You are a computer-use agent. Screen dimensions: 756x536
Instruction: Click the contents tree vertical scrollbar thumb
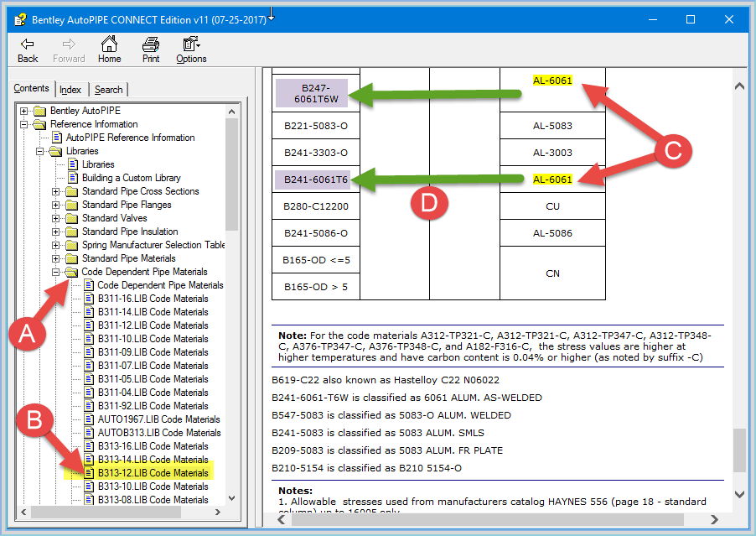[231, 174]
